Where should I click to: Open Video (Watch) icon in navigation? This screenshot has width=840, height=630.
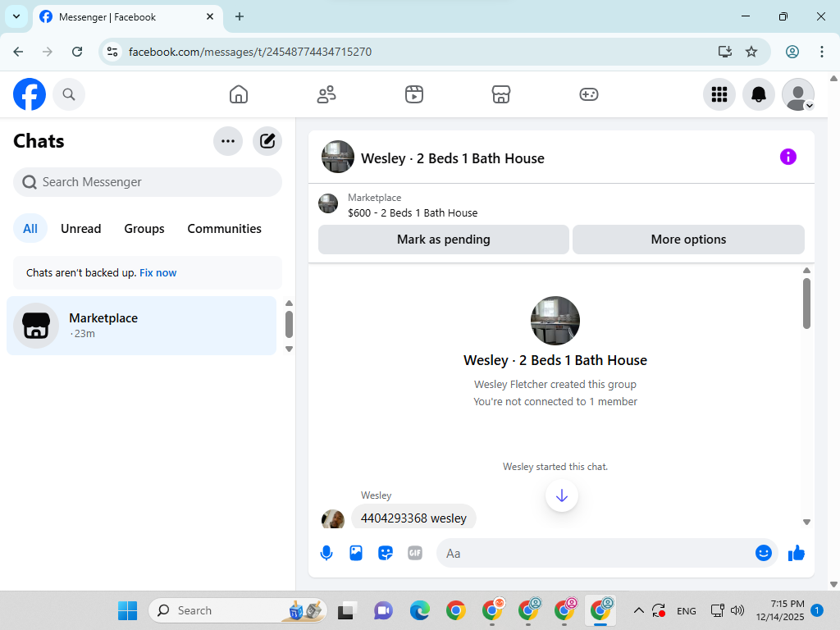click(x=414, y=94)
